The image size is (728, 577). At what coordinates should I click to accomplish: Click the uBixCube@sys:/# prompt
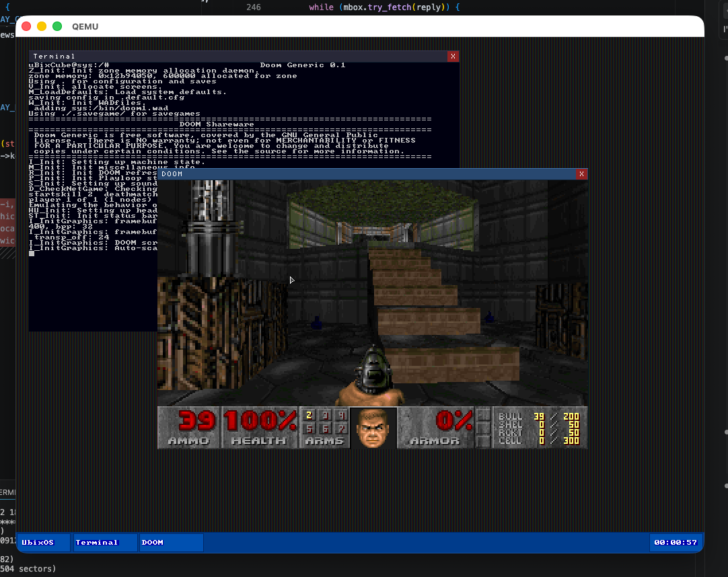click(x=69, y=65)
